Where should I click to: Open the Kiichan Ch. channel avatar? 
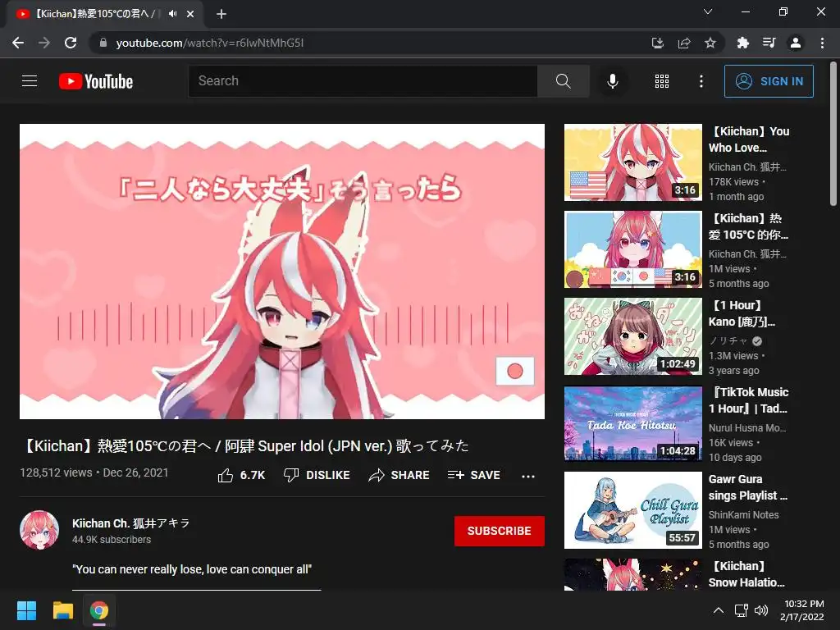pos(39,531)
